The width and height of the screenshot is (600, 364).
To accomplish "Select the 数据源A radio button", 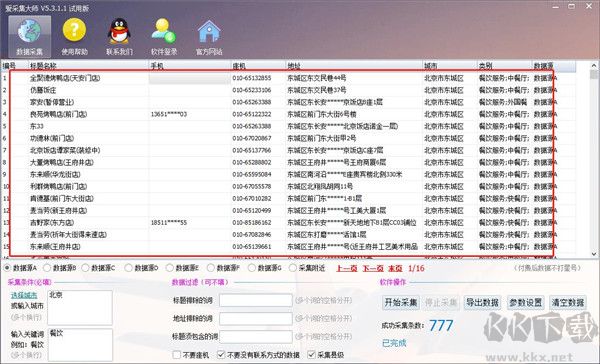I will pyautogui.click(x=7, y=268).
